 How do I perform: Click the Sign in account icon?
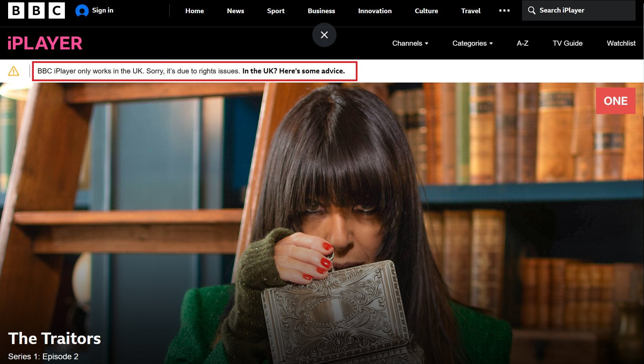(x=82, y=10)
